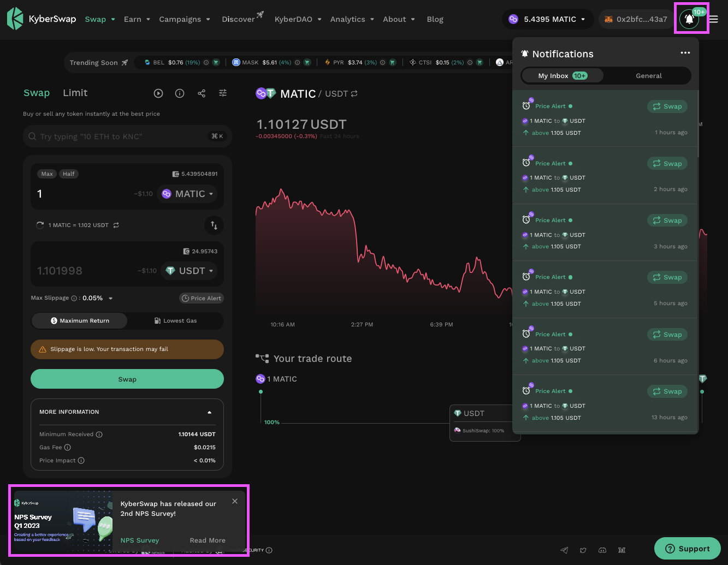
Task: Open swap settings sliders icon
Action: [x=223, y=93]
